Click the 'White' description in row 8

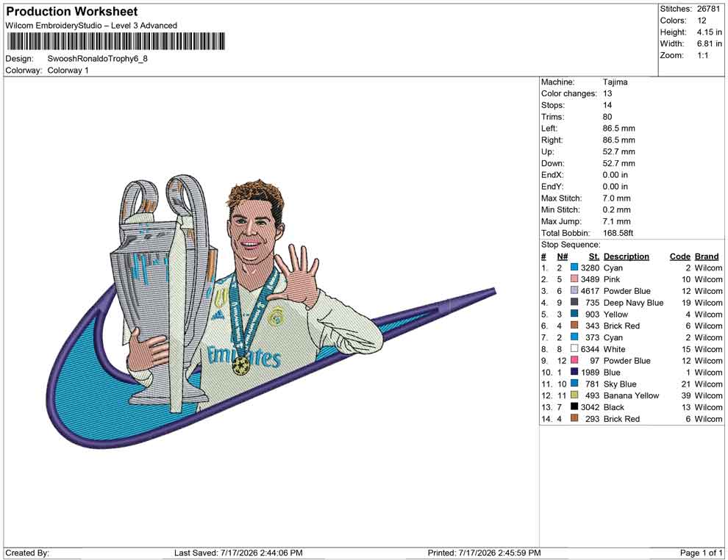(614, 349)
